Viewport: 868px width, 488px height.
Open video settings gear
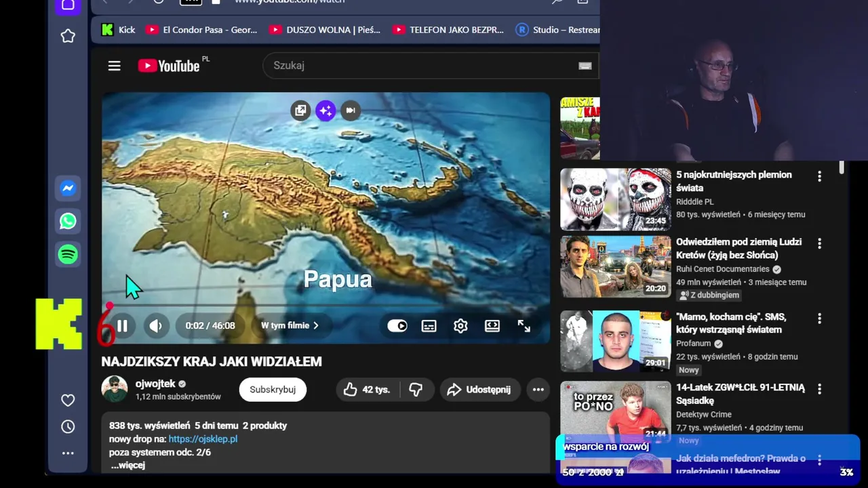(460, 326)
